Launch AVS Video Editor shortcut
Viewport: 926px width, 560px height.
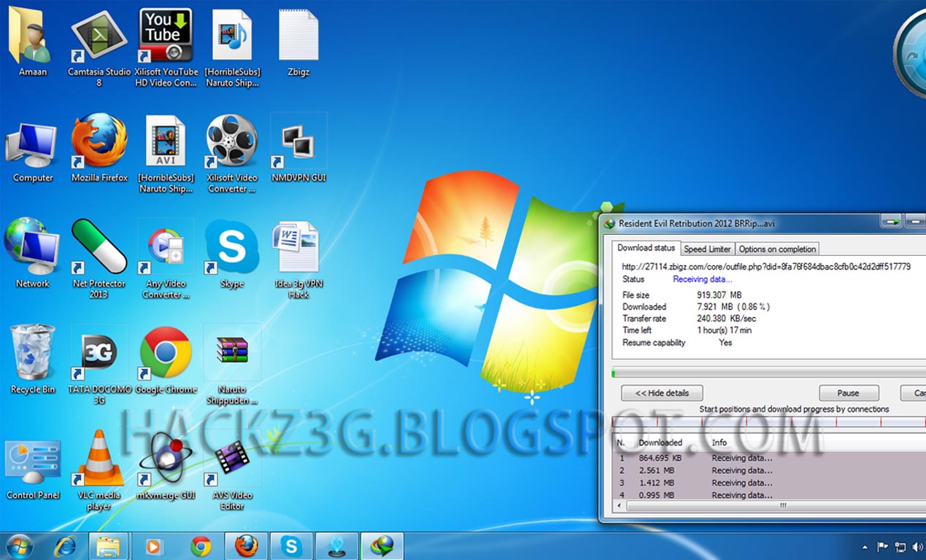[232, 470]
